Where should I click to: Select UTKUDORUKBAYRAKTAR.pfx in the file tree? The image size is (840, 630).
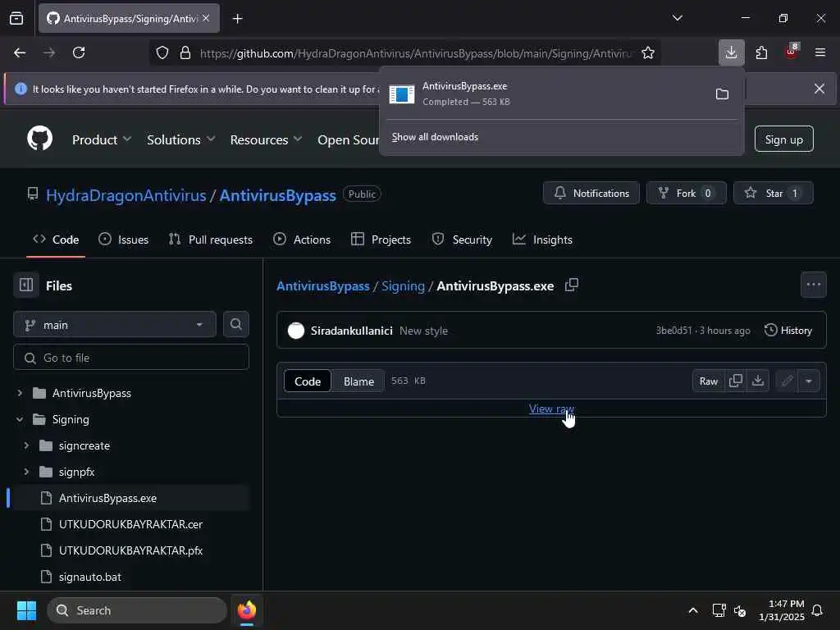(x=129, y=550)
